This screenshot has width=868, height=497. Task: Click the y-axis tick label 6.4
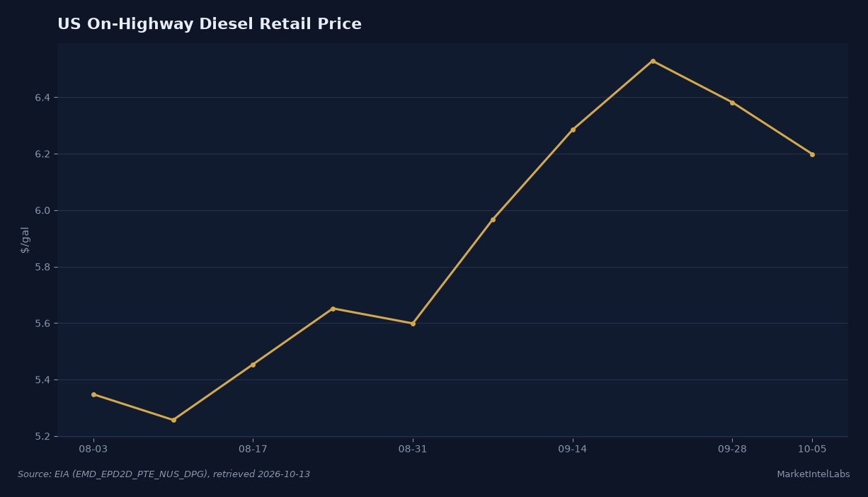(42, 98)
